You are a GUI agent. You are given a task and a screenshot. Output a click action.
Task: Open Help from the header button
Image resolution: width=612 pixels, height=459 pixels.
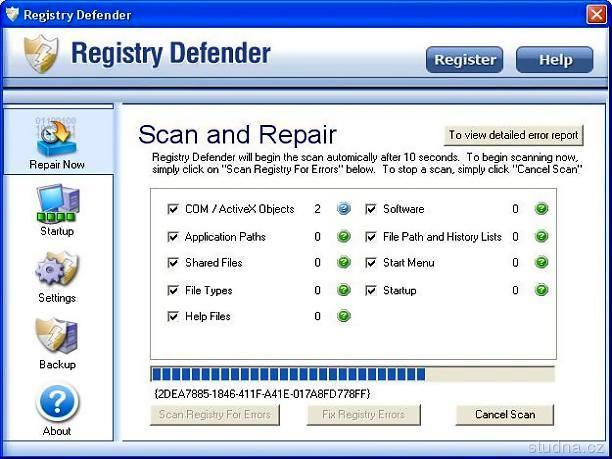pos(555,60)
